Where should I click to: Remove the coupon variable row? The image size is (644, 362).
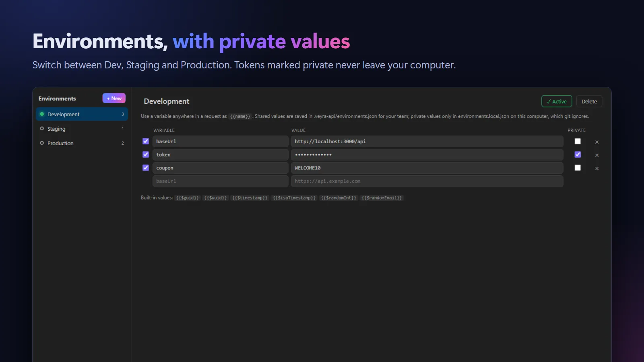point(597,169)
